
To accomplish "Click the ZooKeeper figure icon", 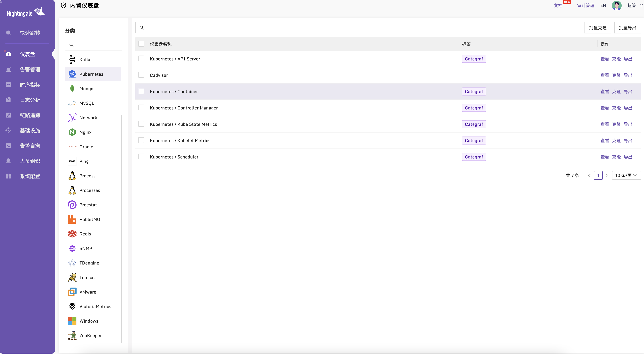I will 72,335.
